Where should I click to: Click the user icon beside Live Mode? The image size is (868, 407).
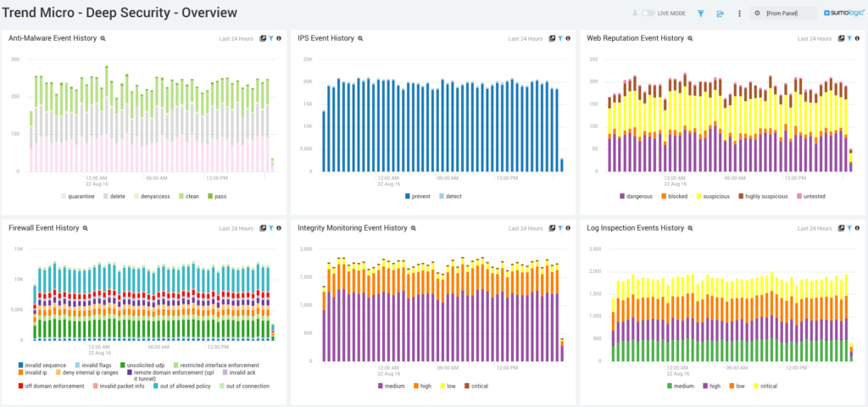pos(635,13)
